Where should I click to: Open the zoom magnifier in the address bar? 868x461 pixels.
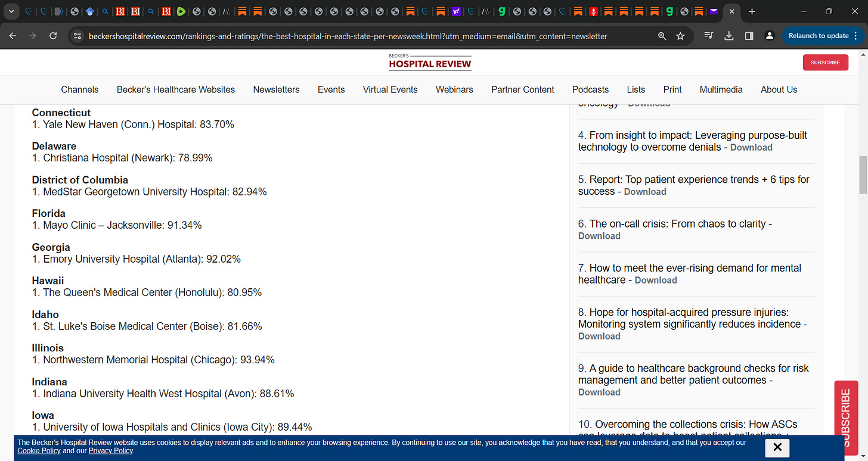(662, 36)
